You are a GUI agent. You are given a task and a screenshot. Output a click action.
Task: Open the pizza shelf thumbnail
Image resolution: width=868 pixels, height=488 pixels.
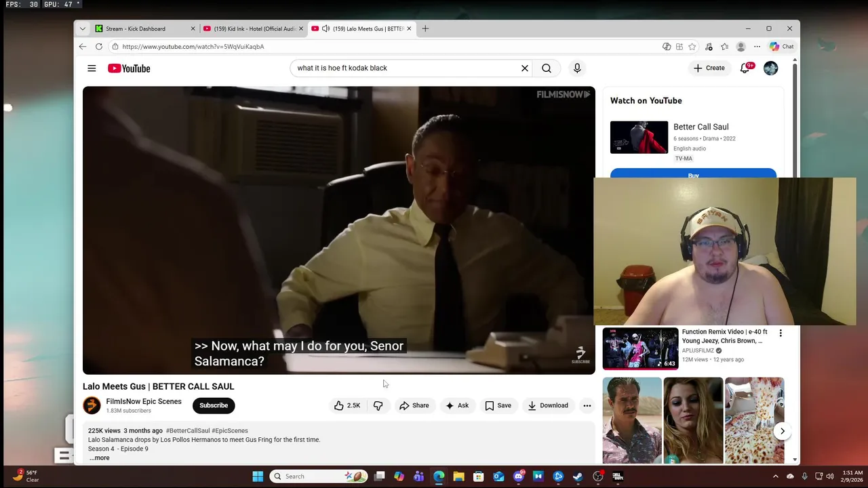click(x=754, y=420)
